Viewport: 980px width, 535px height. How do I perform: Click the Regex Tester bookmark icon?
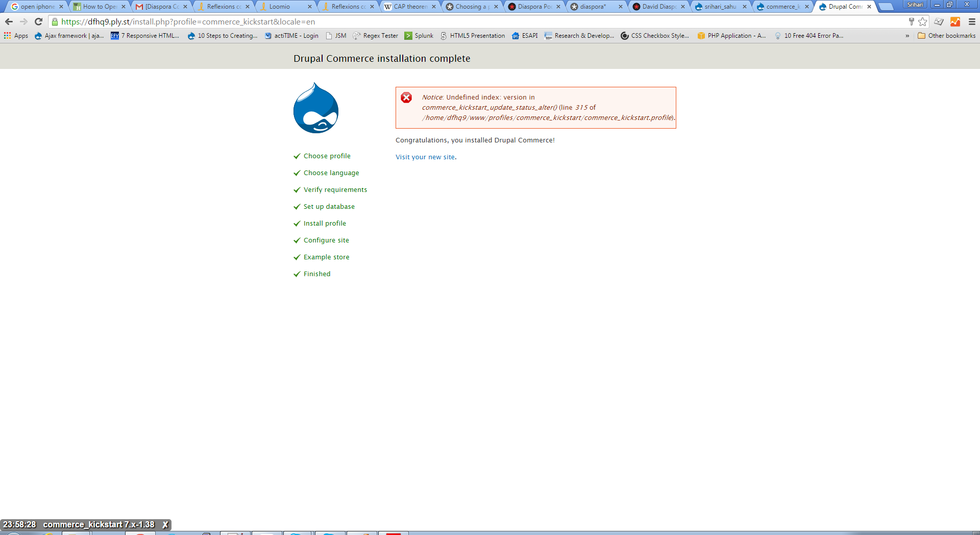click(x=356, y=35)
